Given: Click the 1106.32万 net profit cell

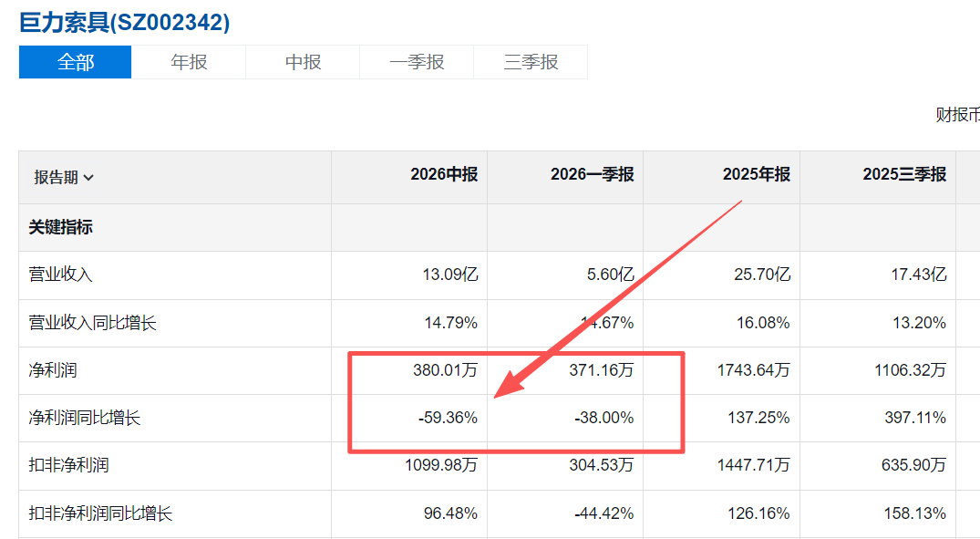Looking at the screenshot, I should pyautogui.click(x=910, y=370).
